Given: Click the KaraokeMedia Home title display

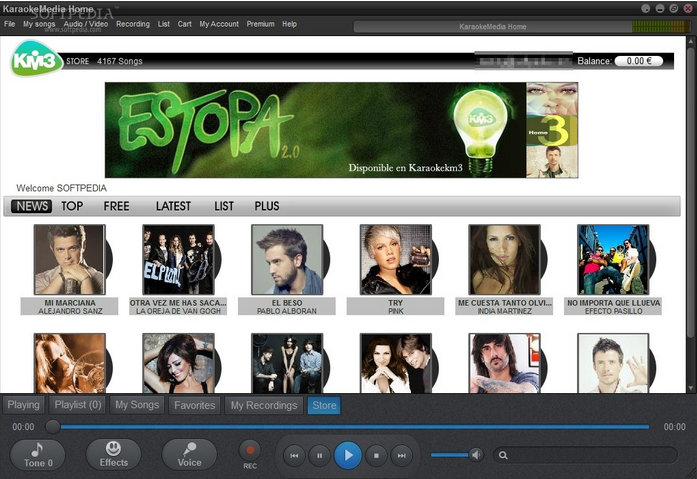Looking at the screenshot, I should (x=493, y=27).
